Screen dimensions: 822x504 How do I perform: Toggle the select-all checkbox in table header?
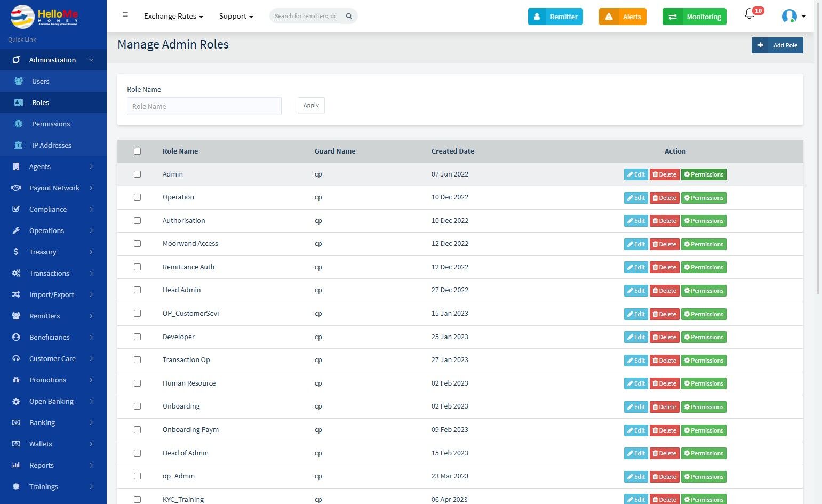coord(137,151)
